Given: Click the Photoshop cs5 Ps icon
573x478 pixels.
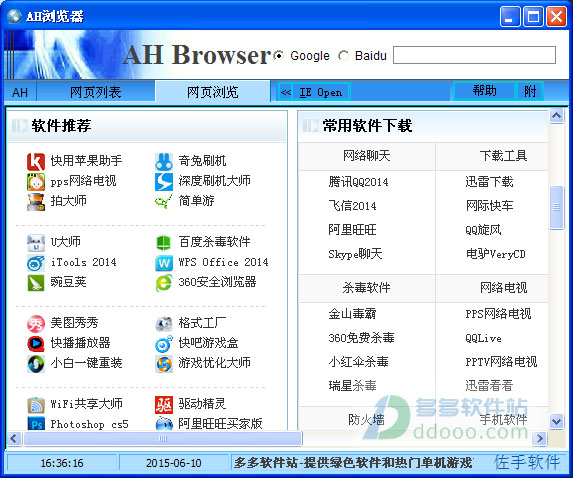Looking at the screenshot, I should tap(36, 424).
